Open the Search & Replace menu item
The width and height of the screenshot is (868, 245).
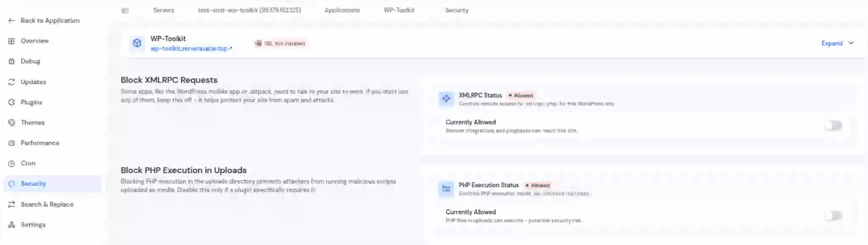pyautogui.click(x=52, y=204)
